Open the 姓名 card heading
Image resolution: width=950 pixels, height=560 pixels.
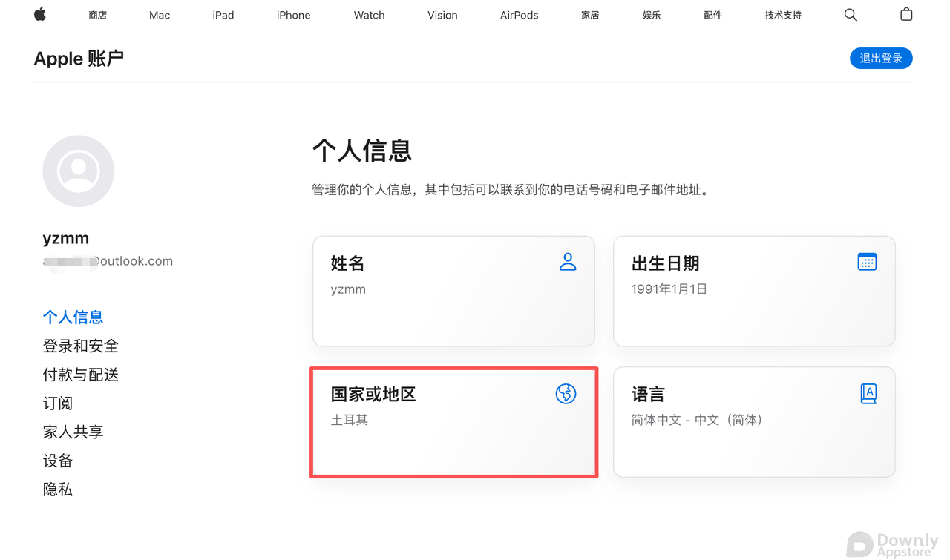point(347,263)
